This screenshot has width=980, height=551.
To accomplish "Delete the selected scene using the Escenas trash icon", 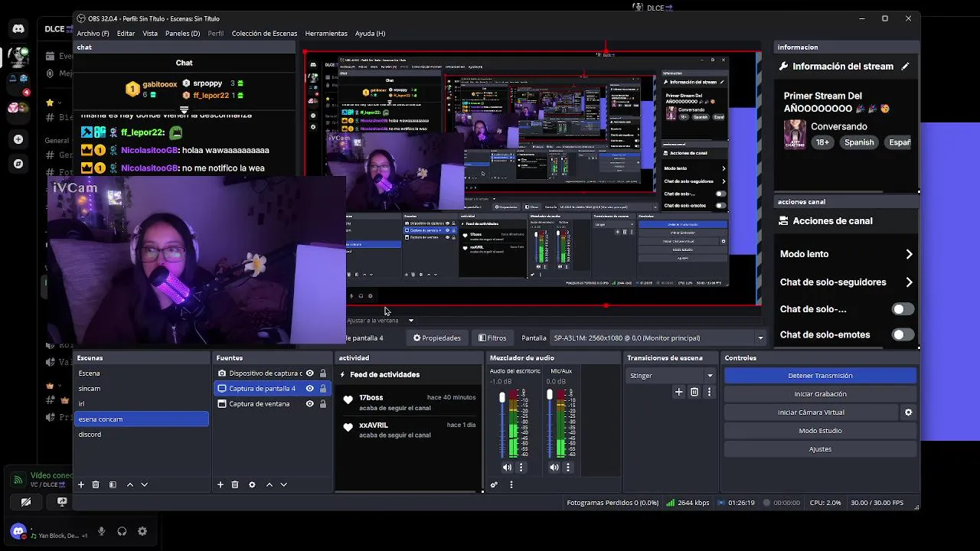I will point(96,484).
